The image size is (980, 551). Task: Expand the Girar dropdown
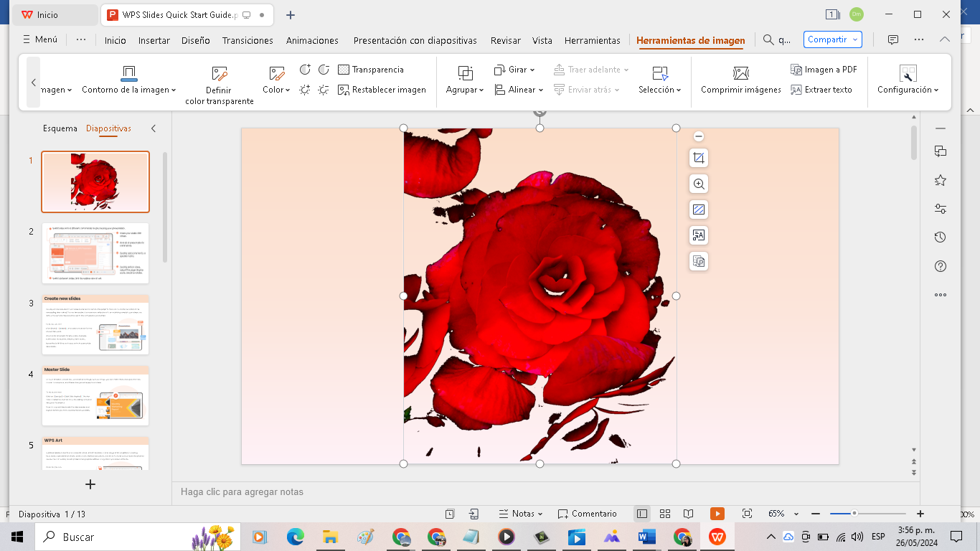514,70
